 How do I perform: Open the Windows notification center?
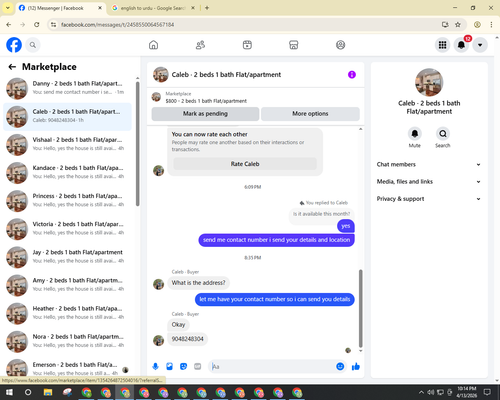[487, 392]
